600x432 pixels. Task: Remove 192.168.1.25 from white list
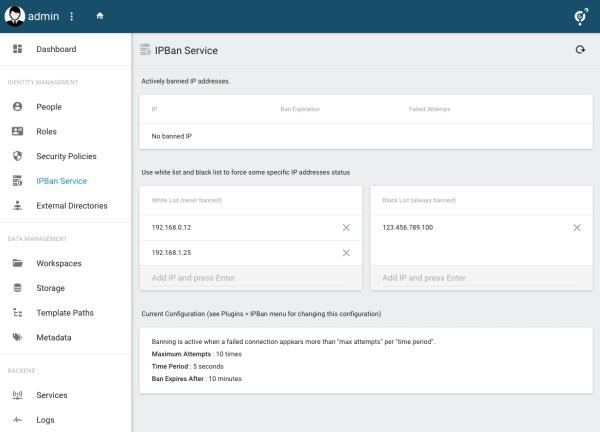tap(346, 253)
